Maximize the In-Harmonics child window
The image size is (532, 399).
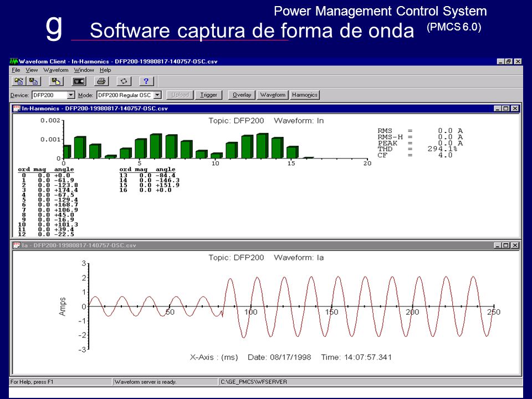coord(505,109)
